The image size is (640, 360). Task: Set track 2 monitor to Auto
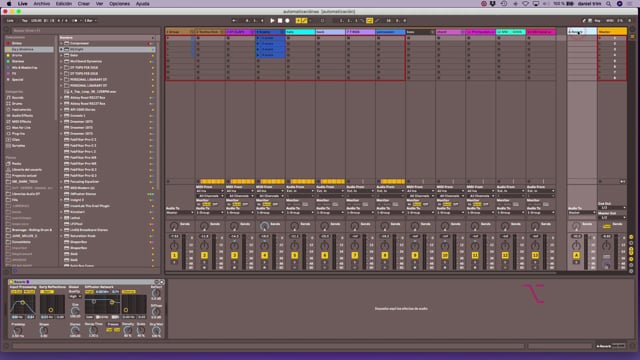click(207, 204)
